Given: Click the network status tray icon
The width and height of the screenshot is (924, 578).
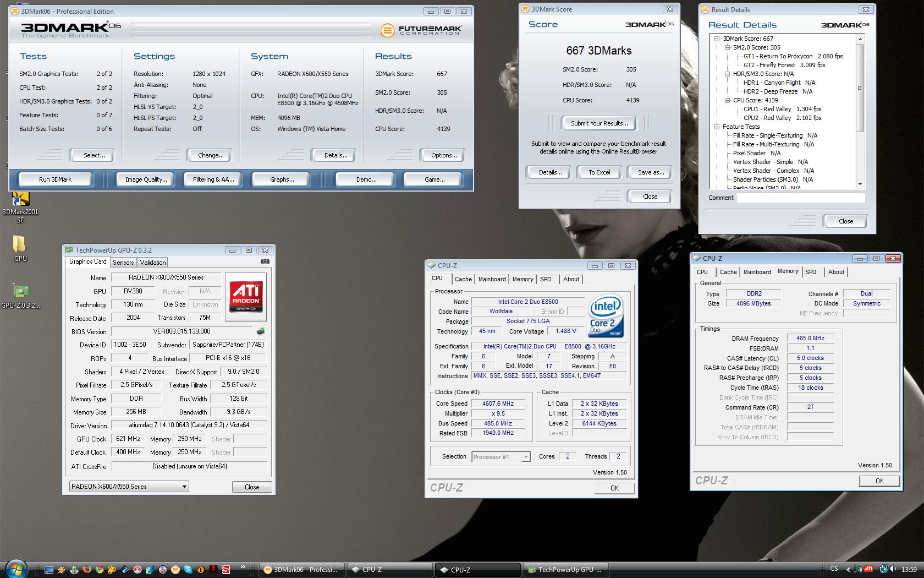Looking at the screenshot, I should coord(884,569).
